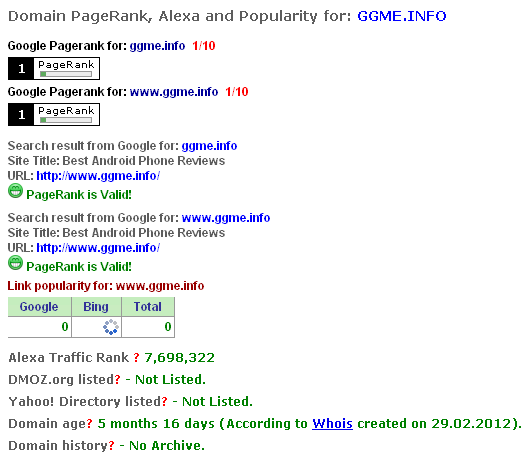The height and width of the screenshot is (460, 529).
Task: Click the question mark after Yahoo! Directory listed
Action: (164, 402)
